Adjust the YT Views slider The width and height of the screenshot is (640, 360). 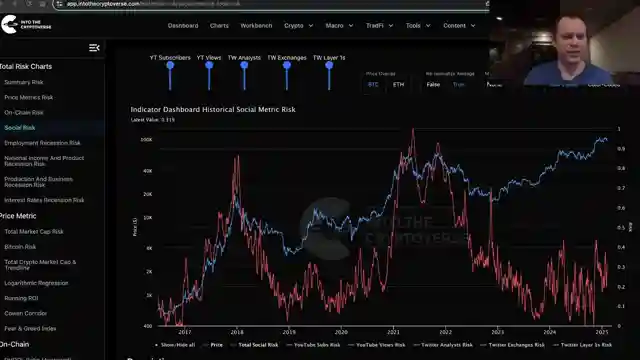click(209, 65)
